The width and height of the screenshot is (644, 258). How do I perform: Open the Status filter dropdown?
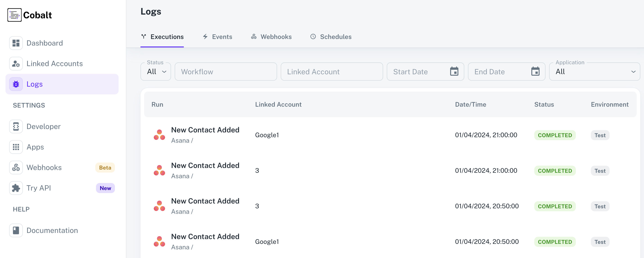coord(156,71)
